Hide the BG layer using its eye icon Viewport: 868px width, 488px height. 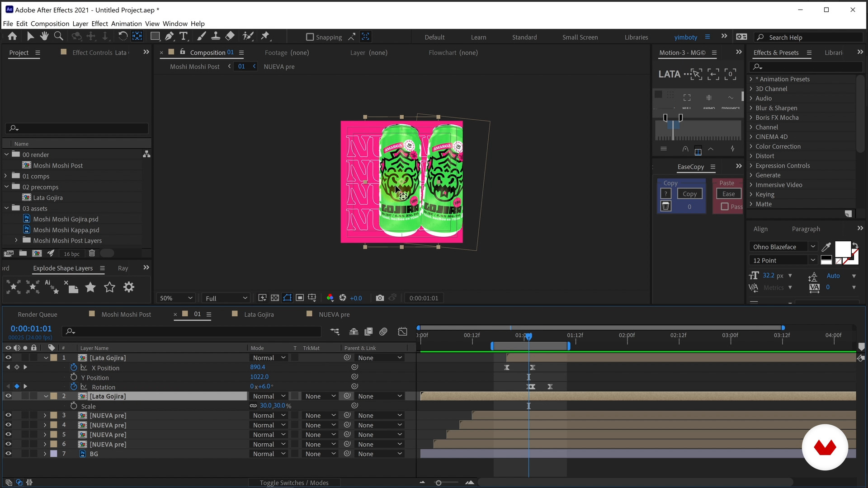pos(8,454)
